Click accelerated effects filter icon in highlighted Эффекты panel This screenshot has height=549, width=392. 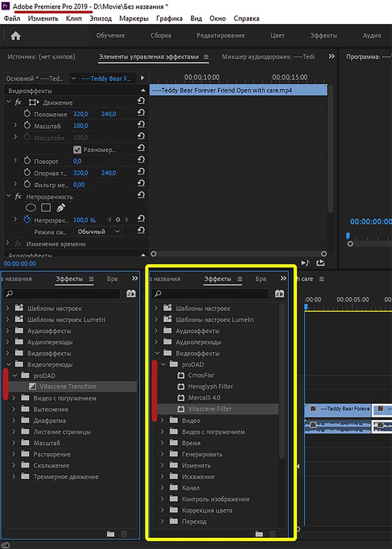(279, 294)
